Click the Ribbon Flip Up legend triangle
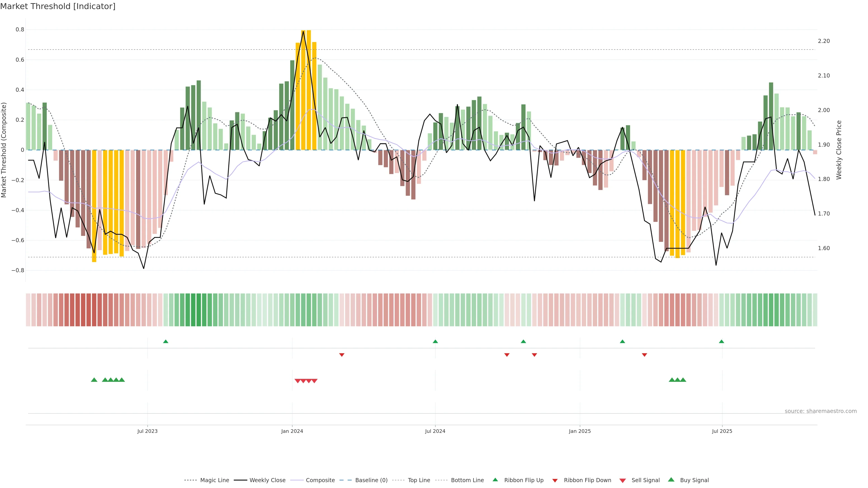This screenshot has width=868, height=488. pyautogui.click(x=495, y=480)
